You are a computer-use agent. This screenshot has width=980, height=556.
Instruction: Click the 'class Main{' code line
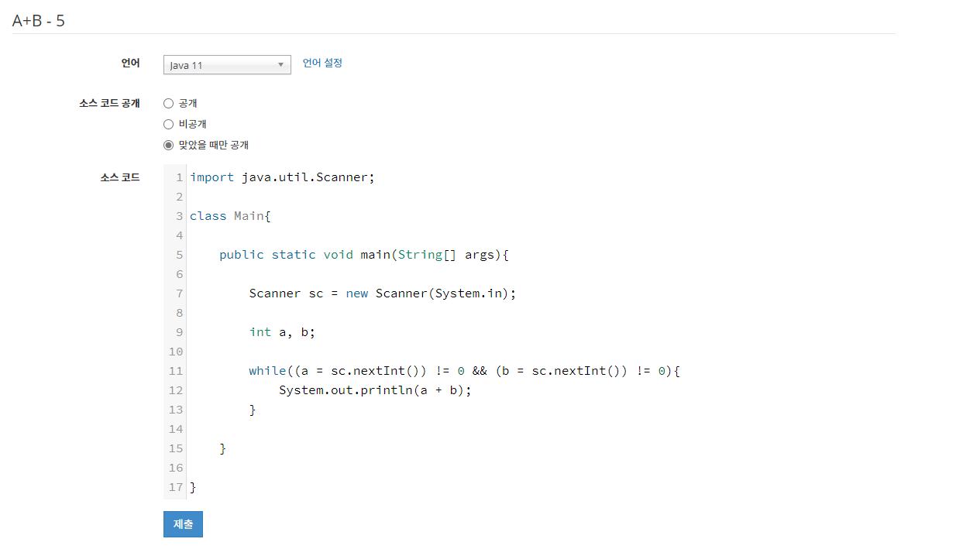pyautogui.click(x=230, y=216)
